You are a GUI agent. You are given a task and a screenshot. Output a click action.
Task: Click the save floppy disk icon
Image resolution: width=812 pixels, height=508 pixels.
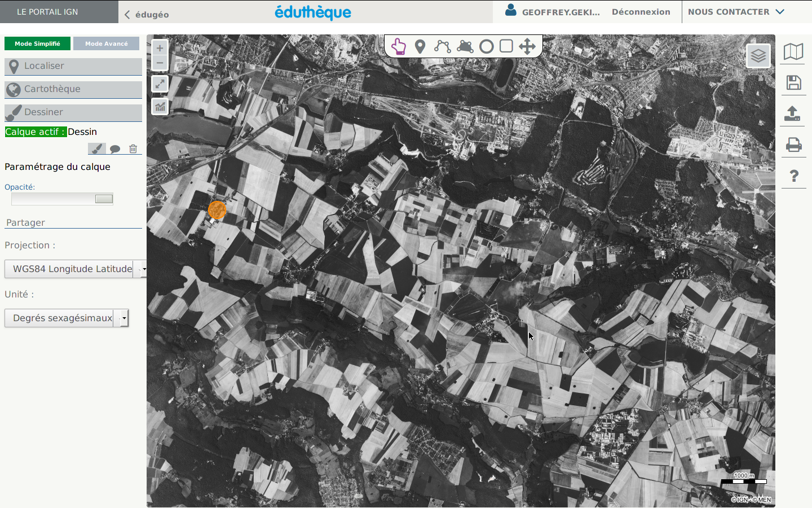793,83
